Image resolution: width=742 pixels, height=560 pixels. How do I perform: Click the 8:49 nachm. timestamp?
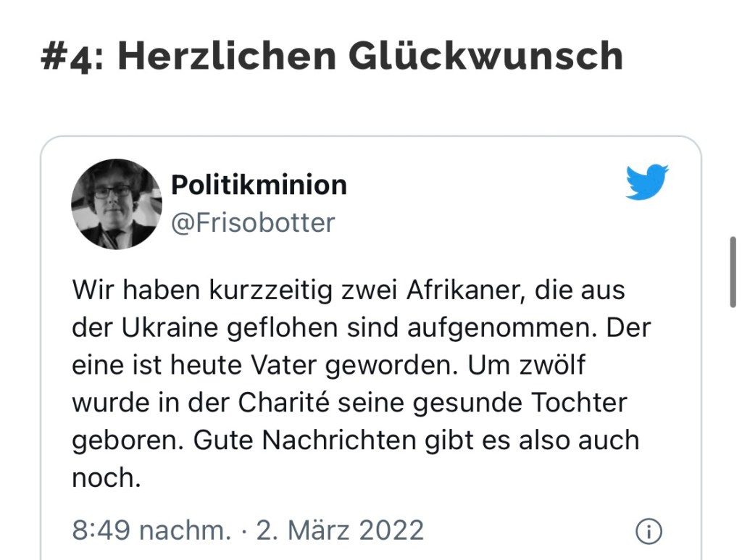coord(151,530)
